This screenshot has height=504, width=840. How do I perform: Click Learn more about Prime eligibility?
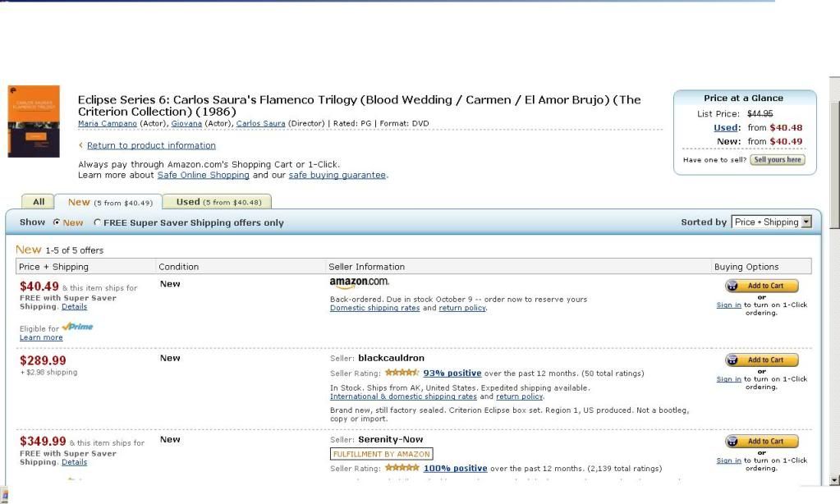[x=41, y=337]
